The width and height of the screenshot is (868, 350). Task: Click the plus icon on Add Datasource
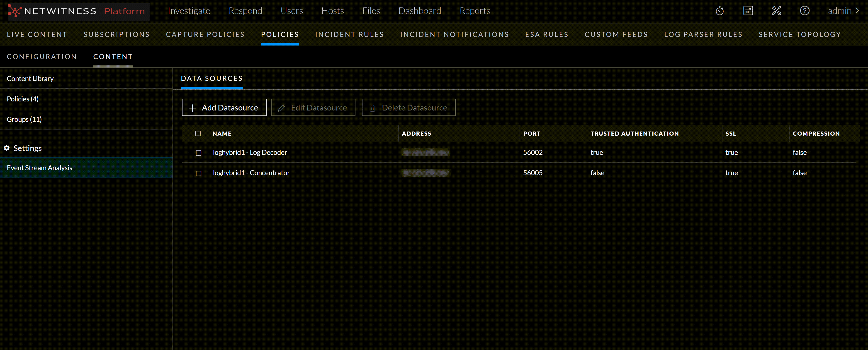[x=192, y=108]
